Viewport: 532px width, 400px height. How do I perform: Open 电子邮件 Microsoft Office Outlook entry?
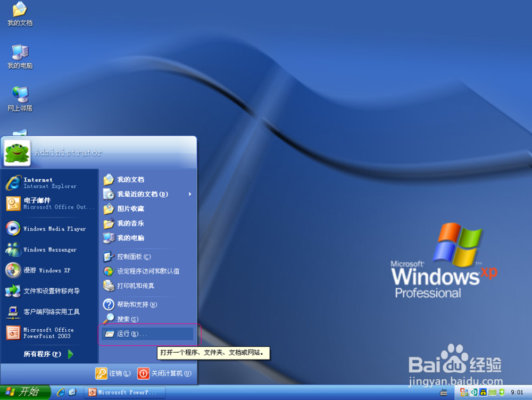[49, 204]
